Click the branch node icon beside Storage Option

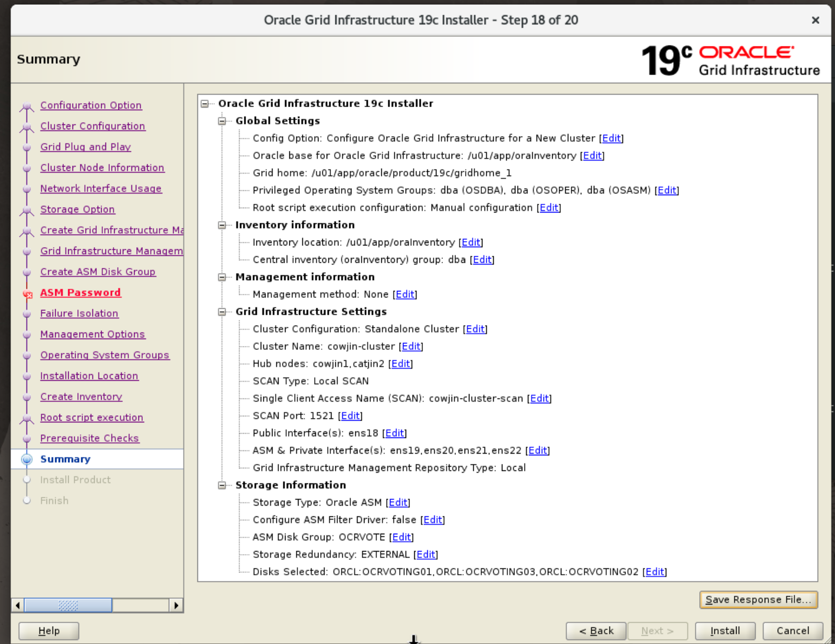click(26, 210)
